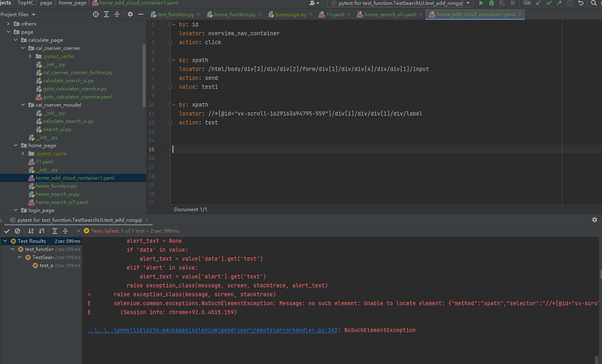Viewport: 602px width, 364px height.
Task: Select home_search_ui.py in project tree
Action: 58,194
